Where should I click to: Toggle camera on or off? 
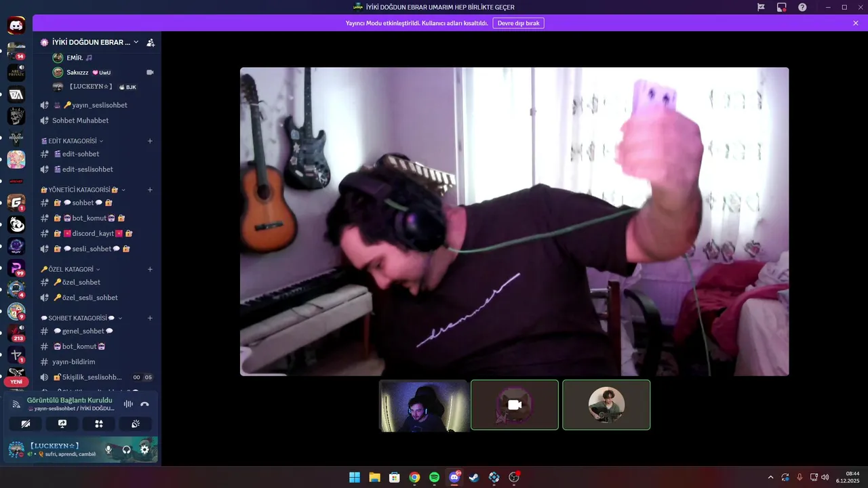tap(26, 424)
